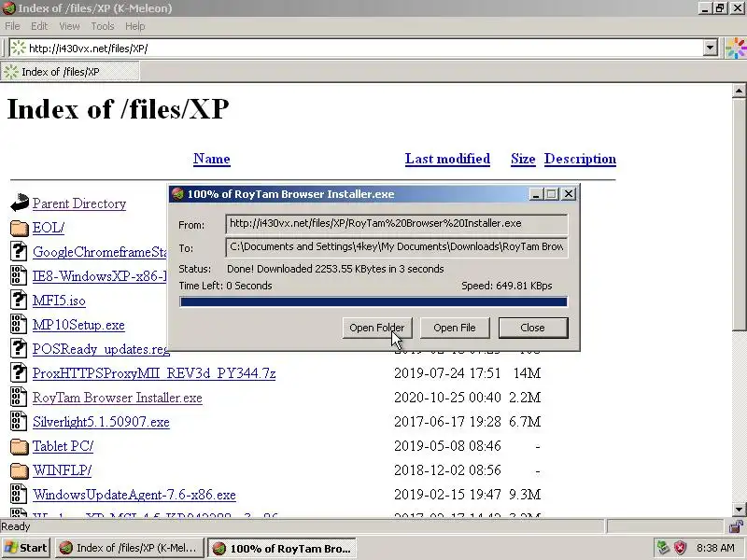This screenshot has width=747, height=560.
Task: Click the EOL folder icon
Action: click(19, 228)
